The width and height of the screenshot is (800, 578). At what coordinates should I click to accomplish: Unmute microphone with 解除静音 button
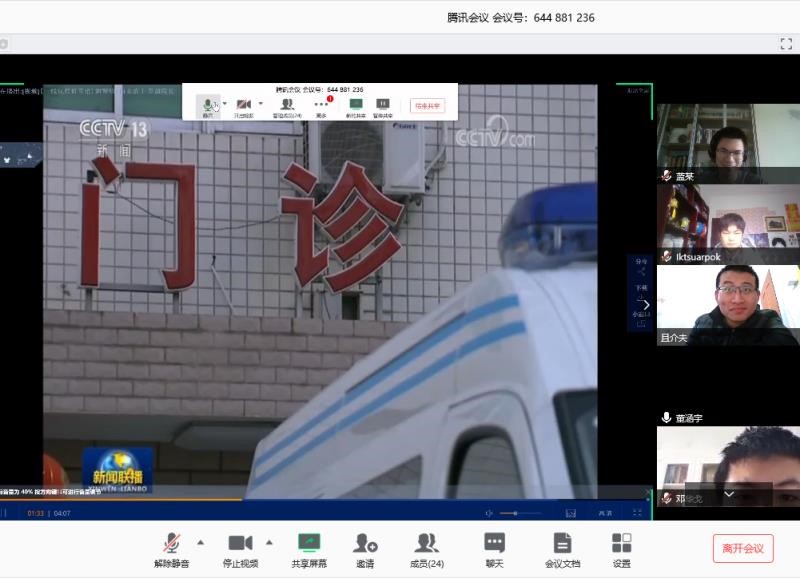pos(171,549)
